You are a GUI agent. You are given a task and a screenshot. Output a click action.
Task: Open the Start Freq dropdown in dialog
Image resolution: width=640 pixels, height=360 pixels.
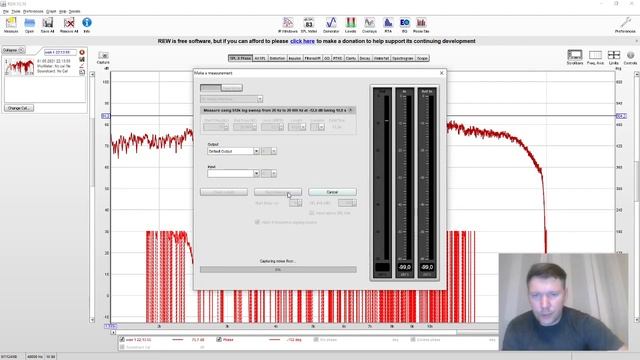[216, 127]
